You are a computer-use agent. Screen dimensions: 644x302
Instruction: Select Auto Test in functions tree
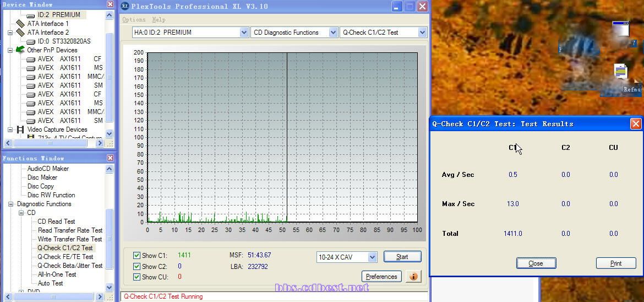click(x=51, y=283)
